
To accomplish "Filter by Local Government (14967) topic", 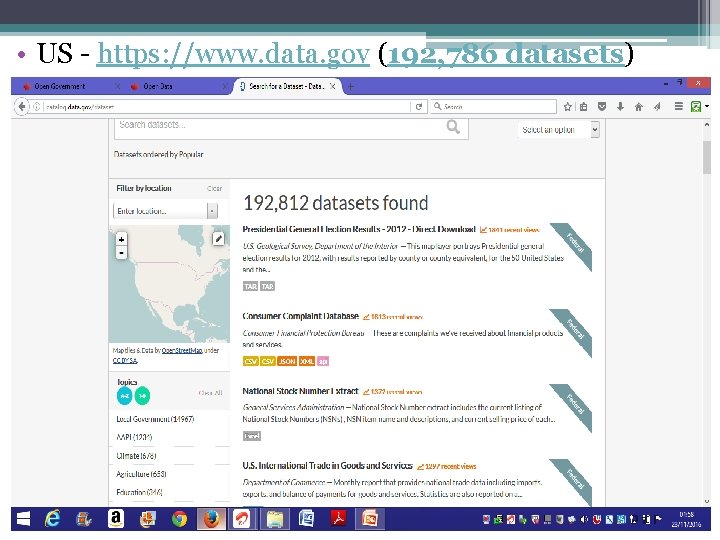I will coord(155,419).
